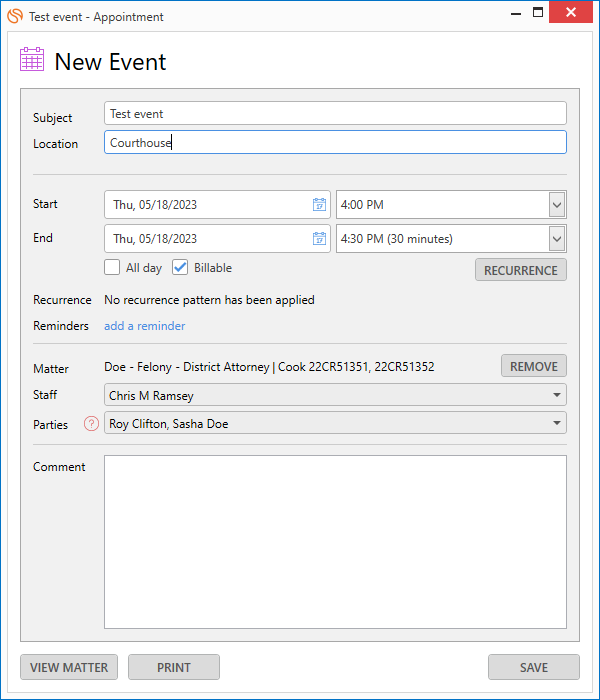Viewport: 600px width, 700px height.
Task: Click the RECURRENCE button
Action: tap(520, 270)
